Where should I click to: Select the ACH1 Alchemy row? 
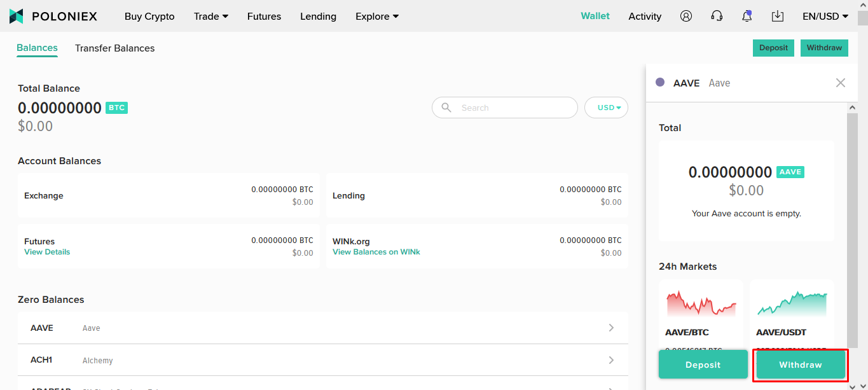coord(323,360)
